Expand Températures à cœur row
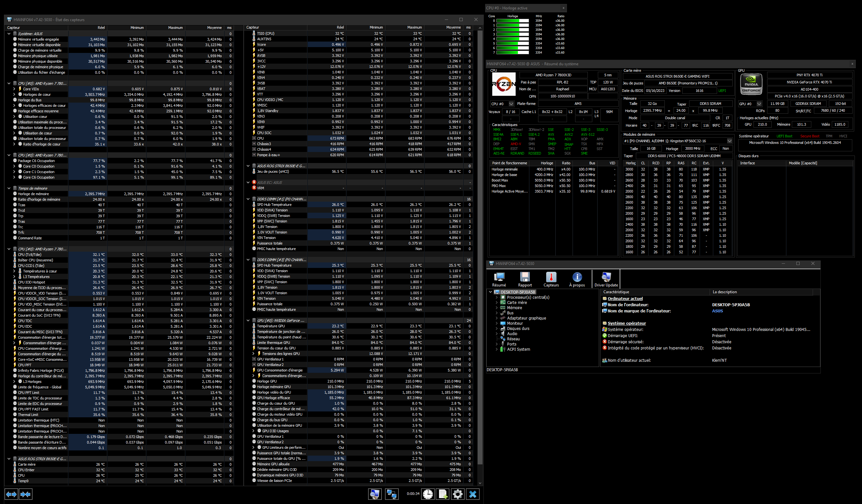 click(14, 271)
